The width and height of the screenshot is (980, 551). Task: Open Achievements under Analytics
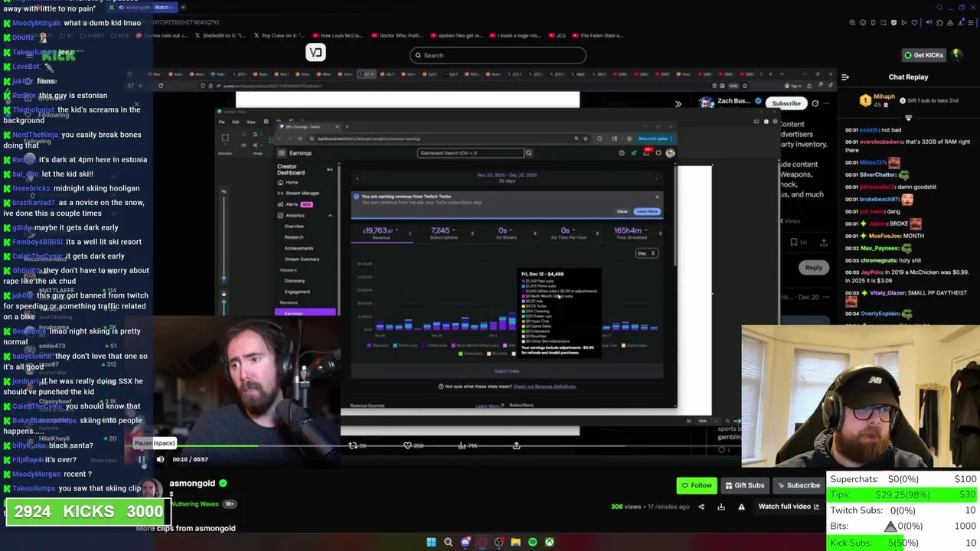299,248
